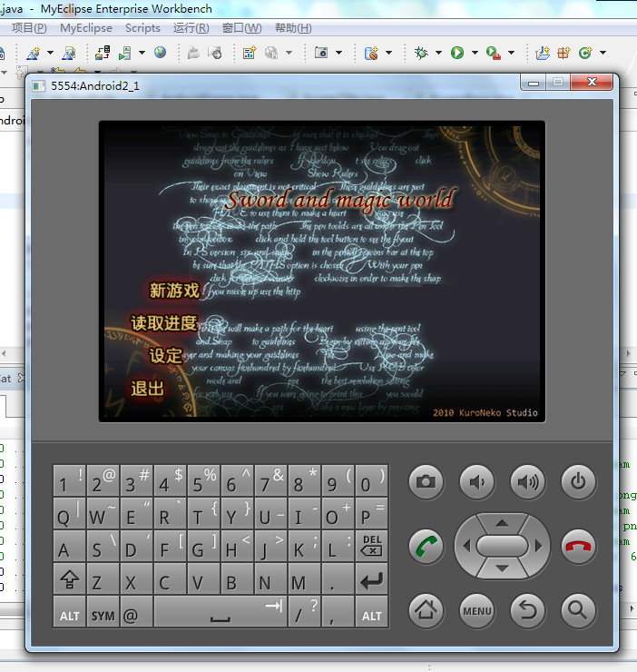Viewport: 637px width, 672px height.
Task: Click the green Run toolbar icon
Action: tap(457, 53)
